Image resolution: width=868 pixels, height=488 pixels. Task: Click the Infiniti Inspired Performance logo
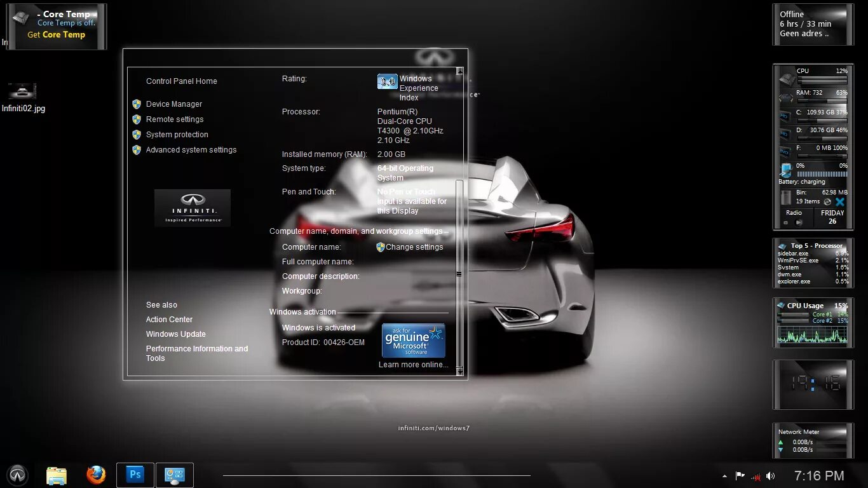[192, 208]
